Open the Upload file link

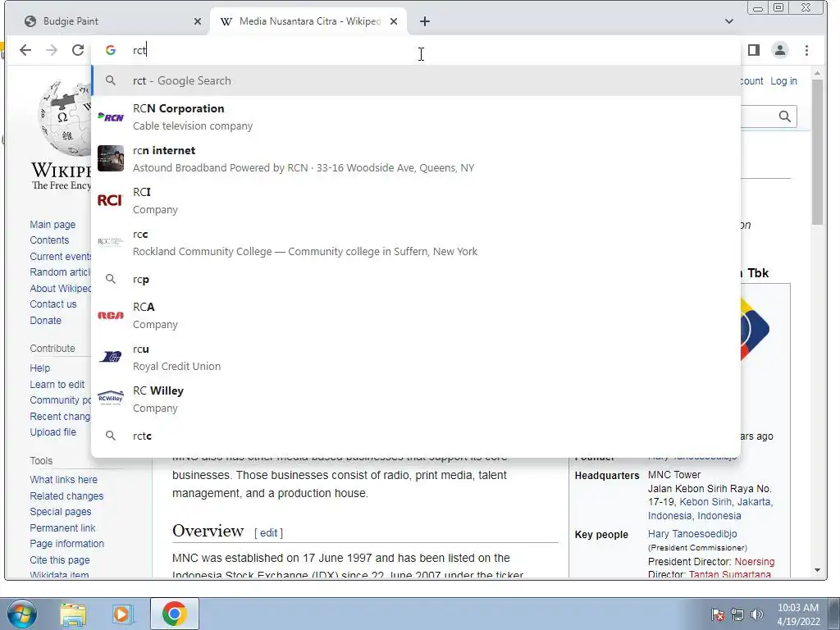pos(53,431)
